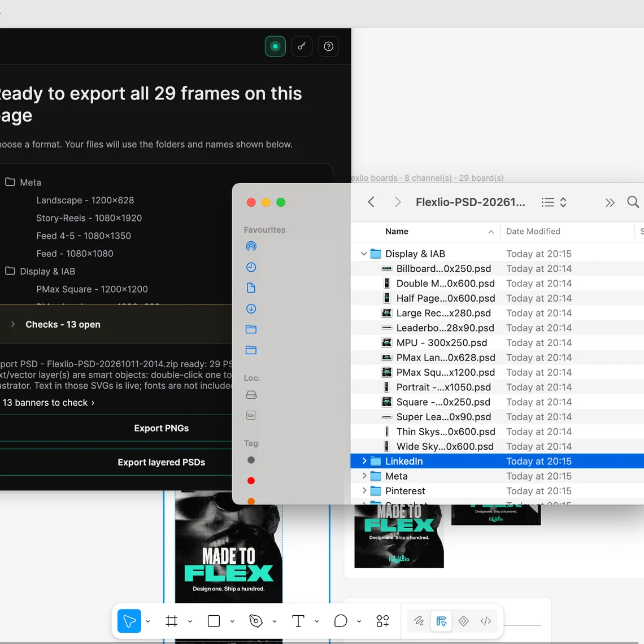
Task: Open the Actions components icon in toolbar
Action: click(382, 621)
